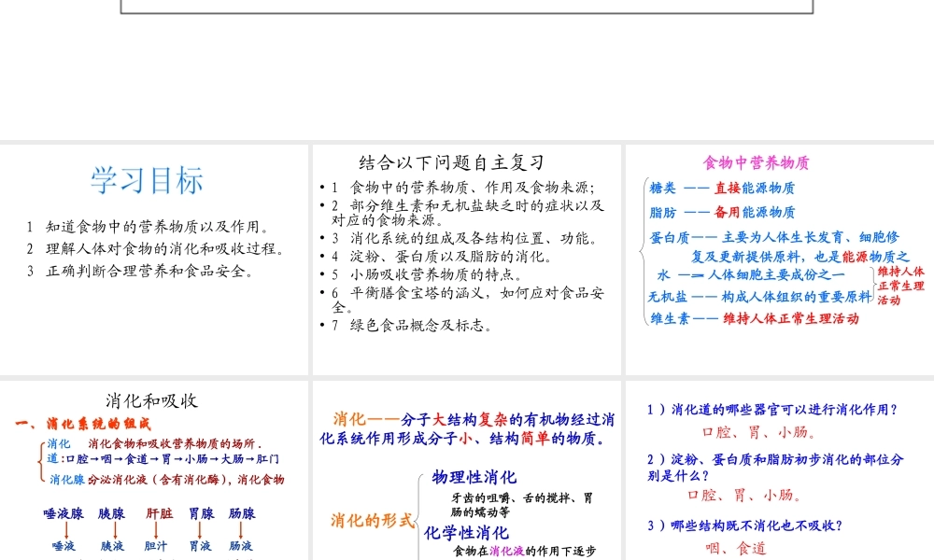Click the blue heading 物理性消化

474,477
